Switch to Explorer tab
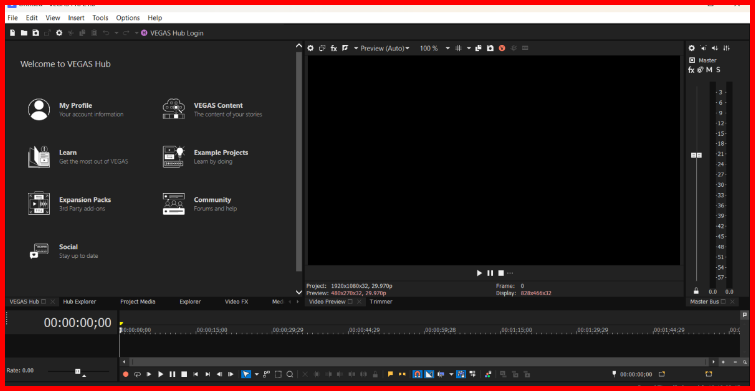Viewport: 755px width, 391px height. pyautogui.click(x=190, y=302)
